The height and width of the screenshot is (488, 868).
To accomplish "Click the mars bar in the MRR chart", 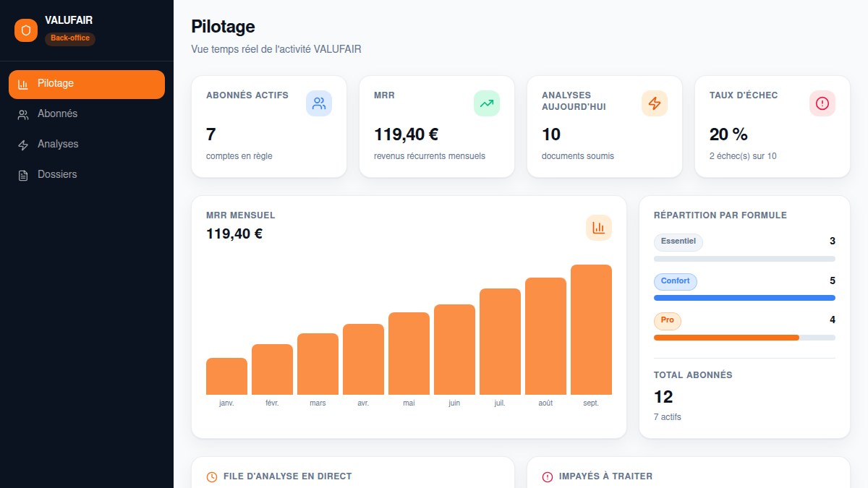I will pyautogui.click(x=318, y=364).
